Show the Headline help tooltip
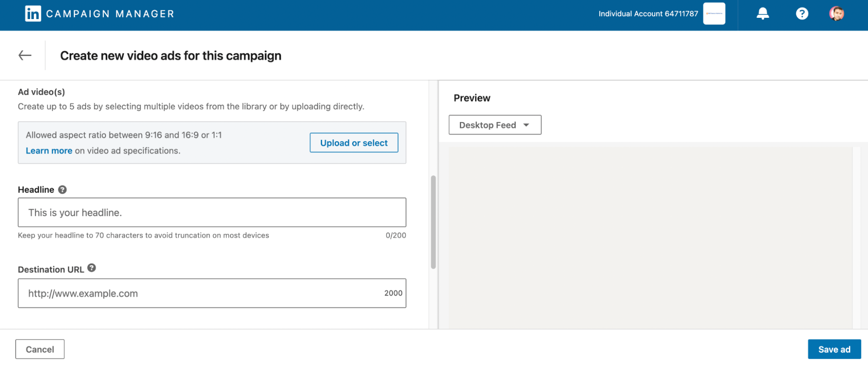This screenshot has height=366, width=868. [63, 190]
